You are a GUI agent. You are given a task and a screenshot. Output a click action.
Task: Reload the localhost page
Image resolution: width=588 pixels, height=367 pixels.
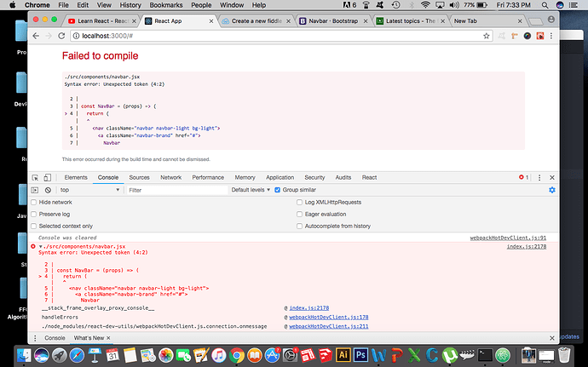[61, 36]
